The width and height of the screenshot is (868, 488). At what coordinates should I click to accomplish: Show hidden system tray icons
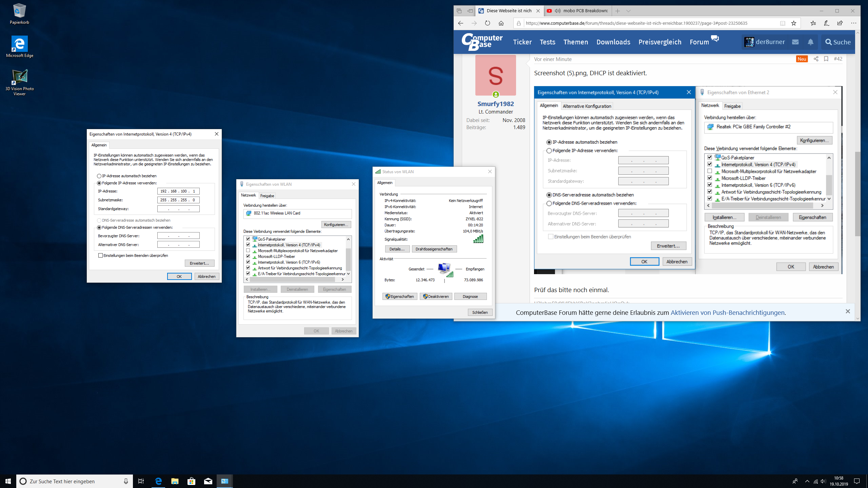(807, 481)
